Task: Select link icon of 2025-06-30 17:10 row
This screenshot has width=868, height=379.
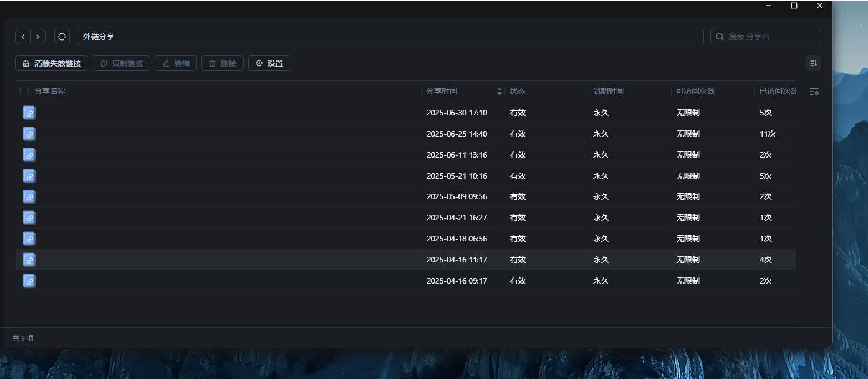Action: (29, 113)
